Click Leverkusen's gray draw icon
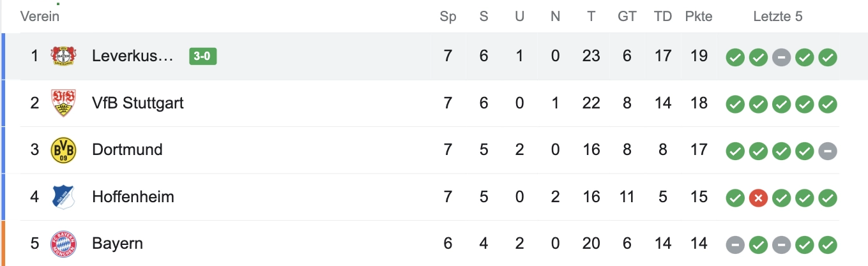 pos(781,57)
